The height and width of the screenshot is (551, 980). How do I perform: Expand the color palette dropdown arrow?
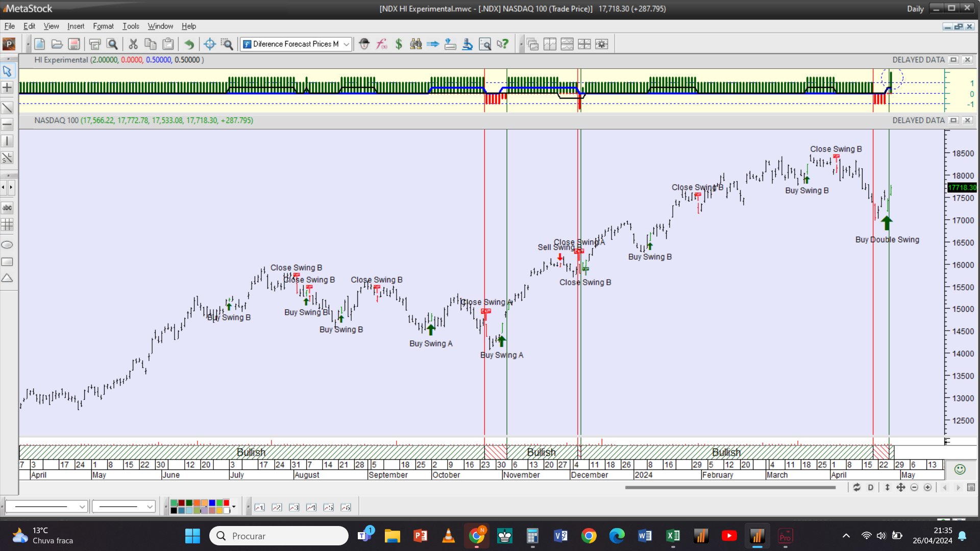pyautogui.click(x=234, y=507)
